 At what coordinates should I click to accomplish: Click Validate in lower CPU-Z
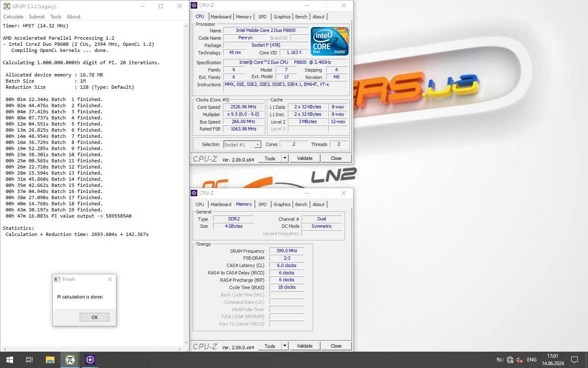tap(305, 346)
